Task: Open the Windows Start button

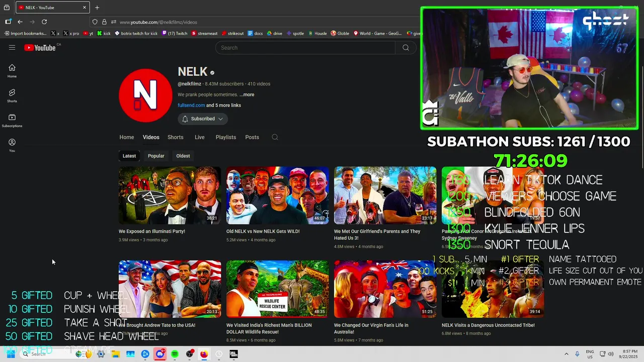Action: tap(11, 354)
